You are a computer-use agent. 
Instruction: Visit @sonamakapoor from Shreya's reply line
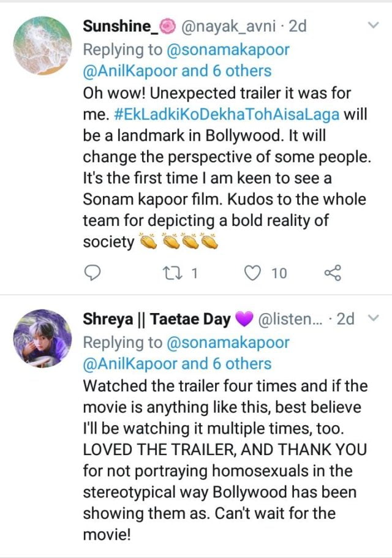click(x=225, y=342)
